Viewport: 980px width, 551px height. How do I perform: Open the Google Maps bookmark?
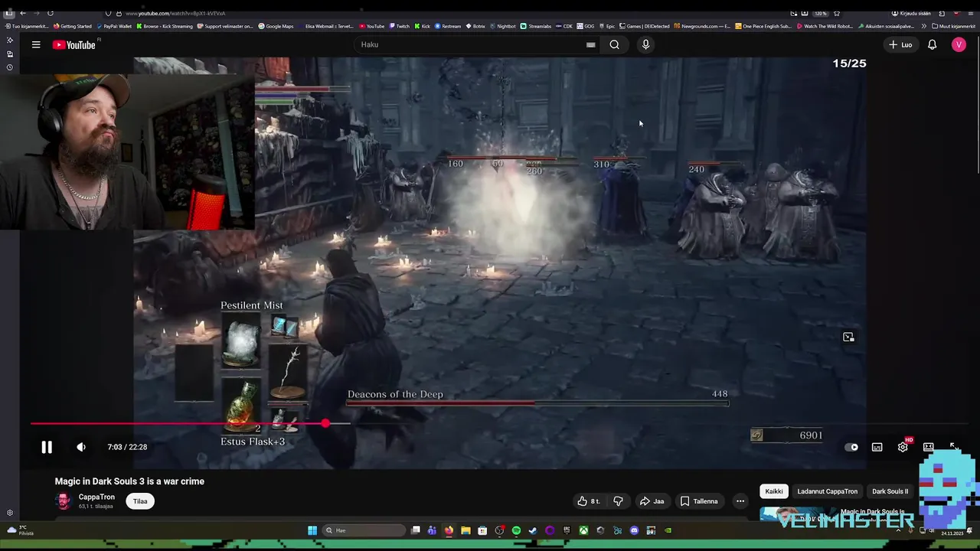click(x=276, y=26)
